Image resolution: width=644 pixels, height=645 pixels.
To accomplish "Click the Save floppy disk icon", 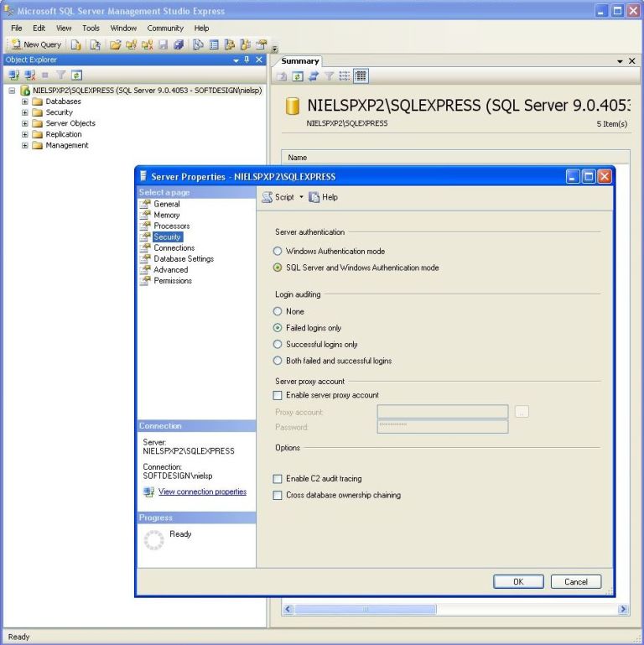I will [164, 44].
